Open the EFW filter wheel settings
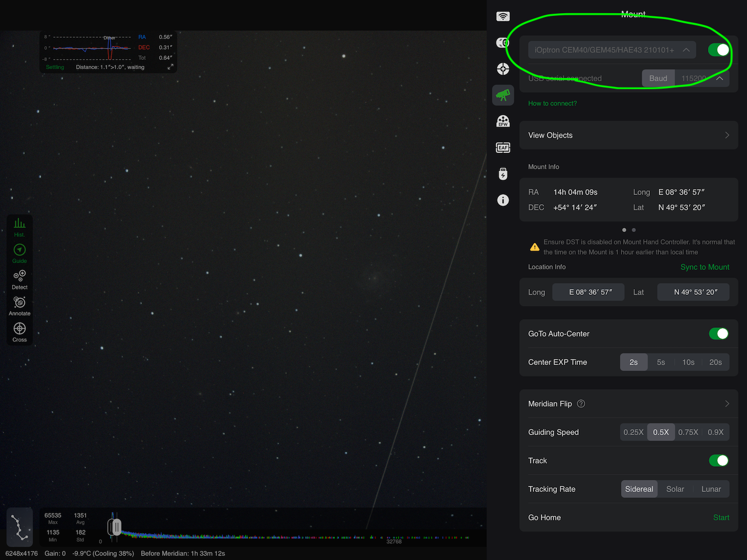This screenshot has width=747, height=560. pyautogui.click(x=503, y=121)
